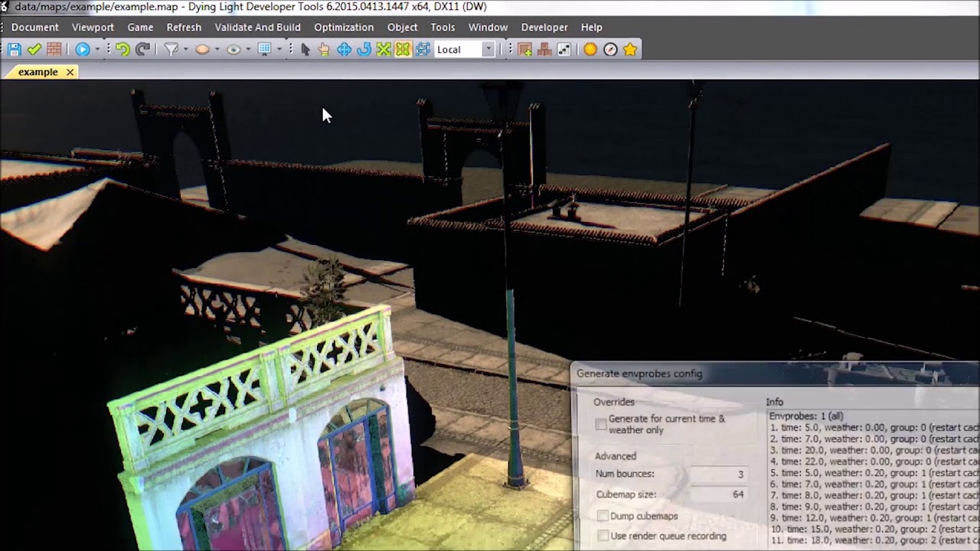The image size is (980, 551).
Task: Open the Viewport menu
Action: tap(93, 27)
